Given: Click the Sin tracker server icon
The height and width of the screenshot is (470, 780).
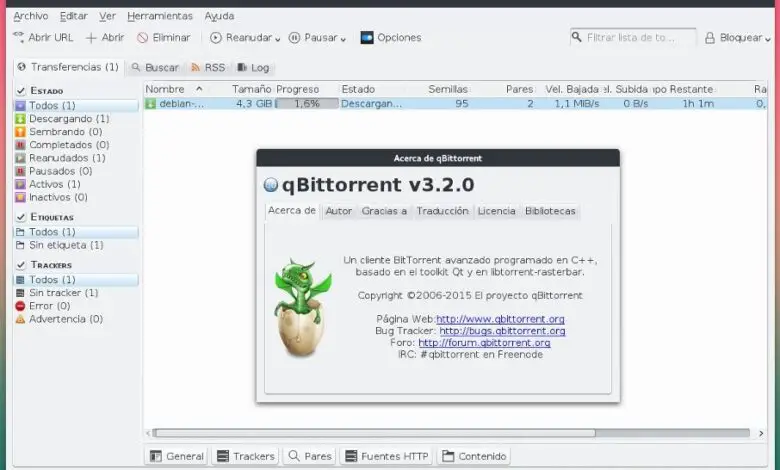Looking at the screenshot, I should click(20, 293).
